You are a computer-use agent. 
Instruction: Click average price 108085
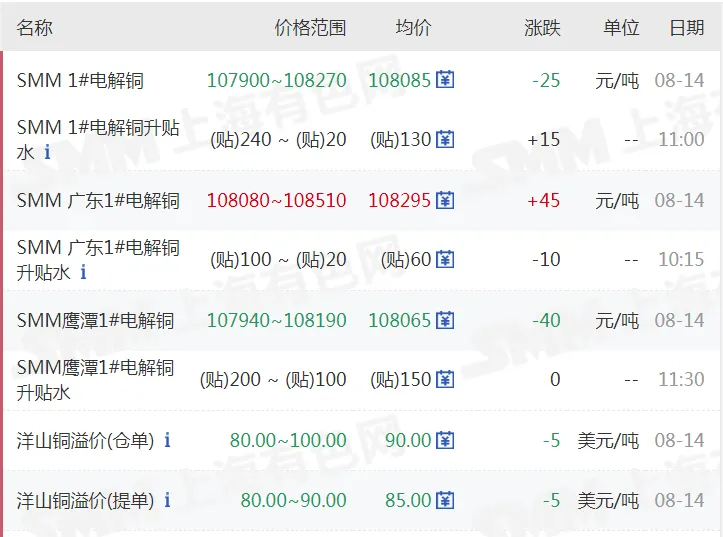point(400,80)
